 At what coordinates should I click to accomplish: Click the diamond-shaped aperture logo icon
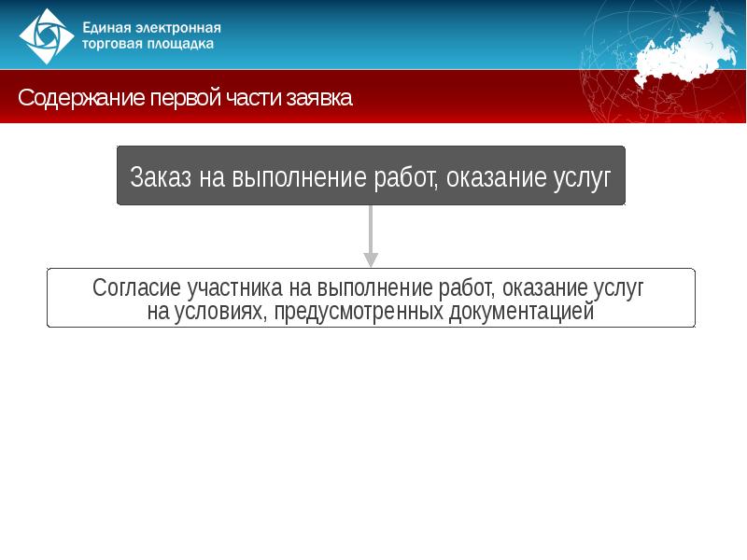click(46, 35)
